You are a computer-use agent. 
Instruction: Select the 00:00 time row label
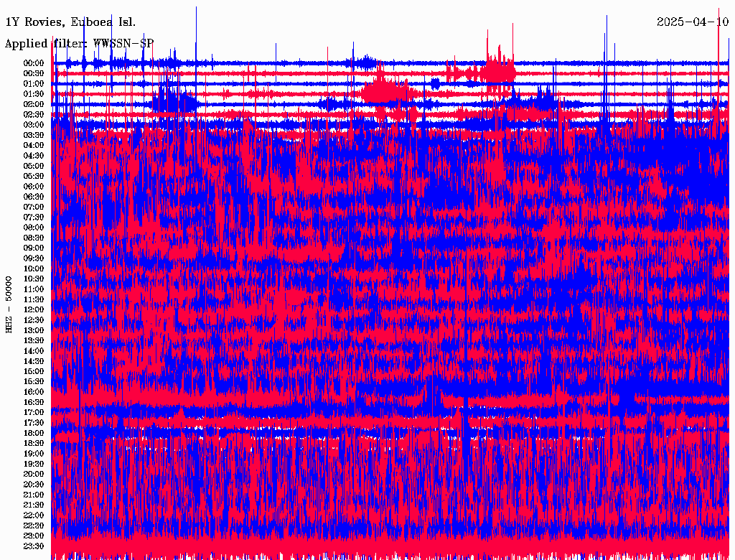[34, 63]
